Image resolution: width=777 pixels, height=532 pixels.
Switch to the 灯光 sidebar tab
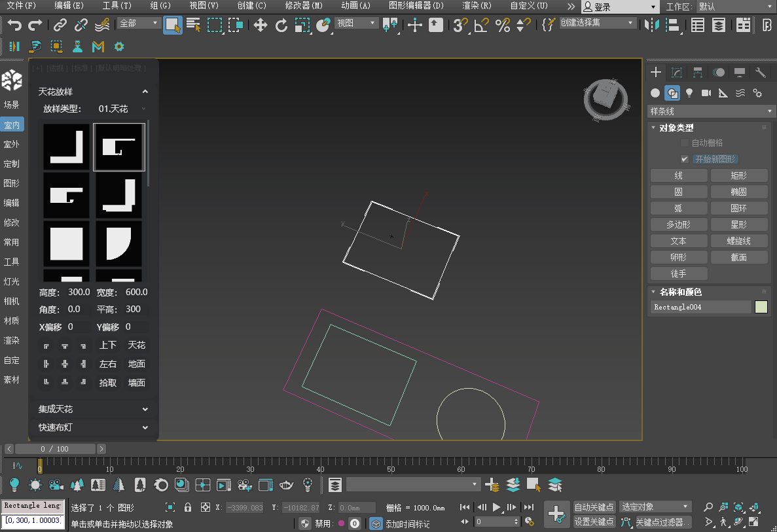(x=12, y=281)
